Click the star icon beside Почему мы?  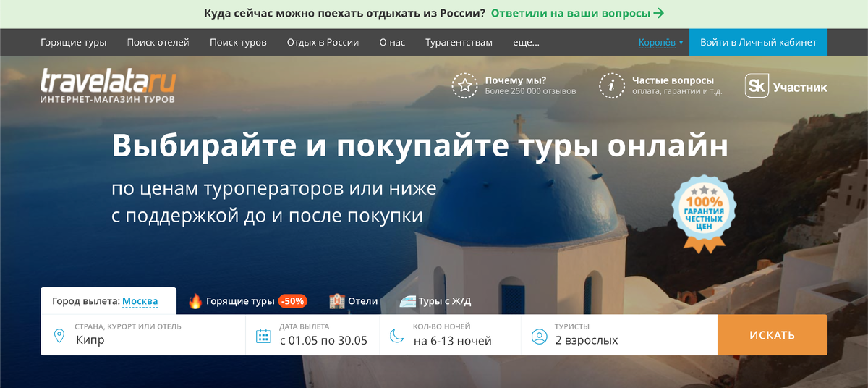point(465,85)
